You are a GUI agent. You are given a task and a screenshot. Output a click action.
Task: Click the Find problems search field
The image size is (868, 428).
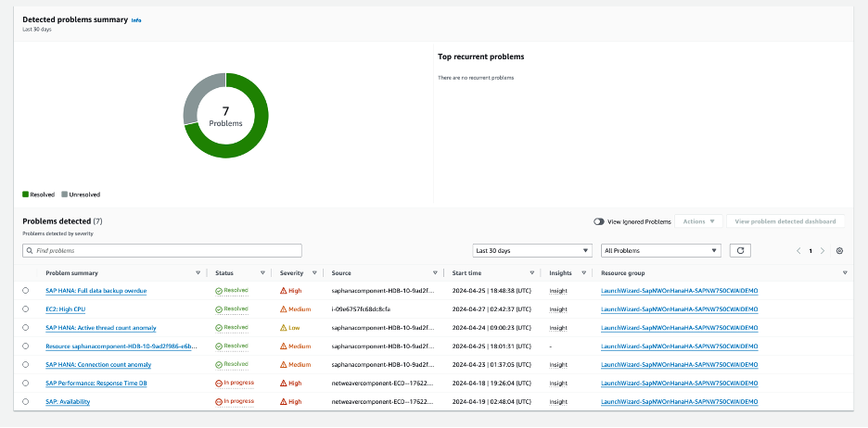(162, 250)
